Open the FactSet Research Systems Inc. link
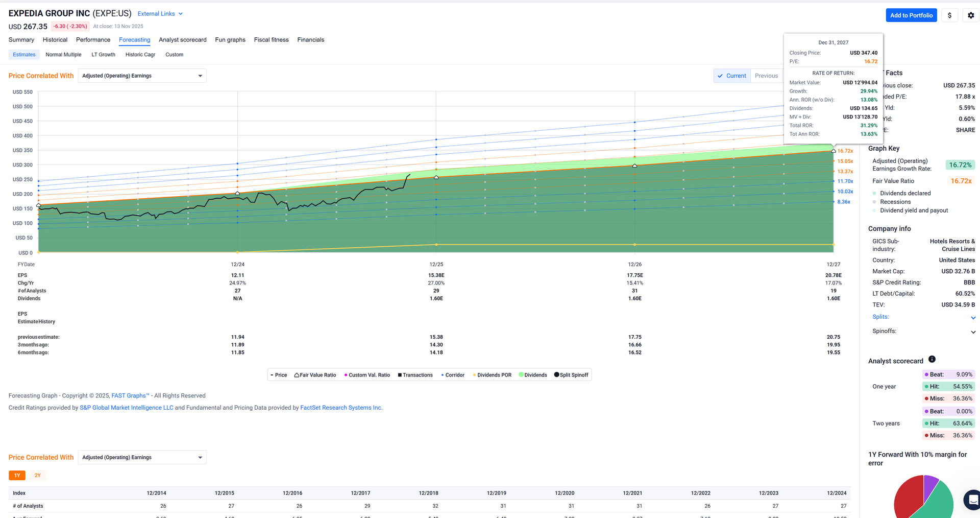The width and height of the screenshot is (980, 518). click(x=341, y=408)
